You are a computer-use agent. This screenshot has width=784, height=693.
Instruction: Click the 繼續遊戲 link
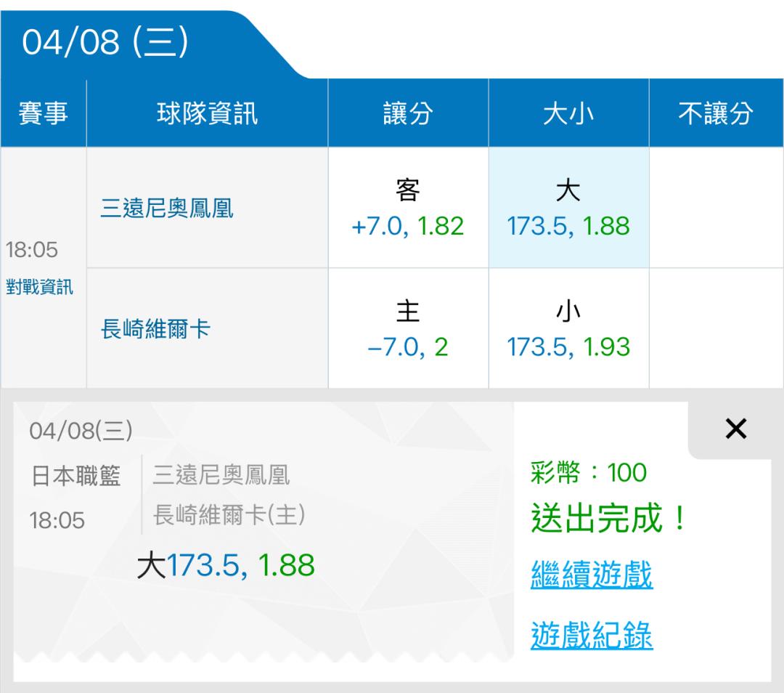click(x=592, y=575)
